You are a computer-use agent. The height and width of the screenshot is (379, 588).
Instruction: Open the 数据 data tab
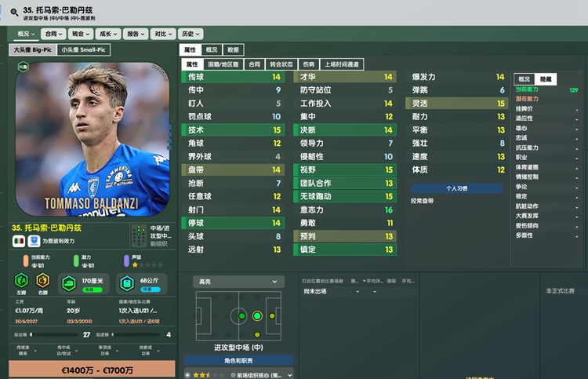(x=234, y=49)
